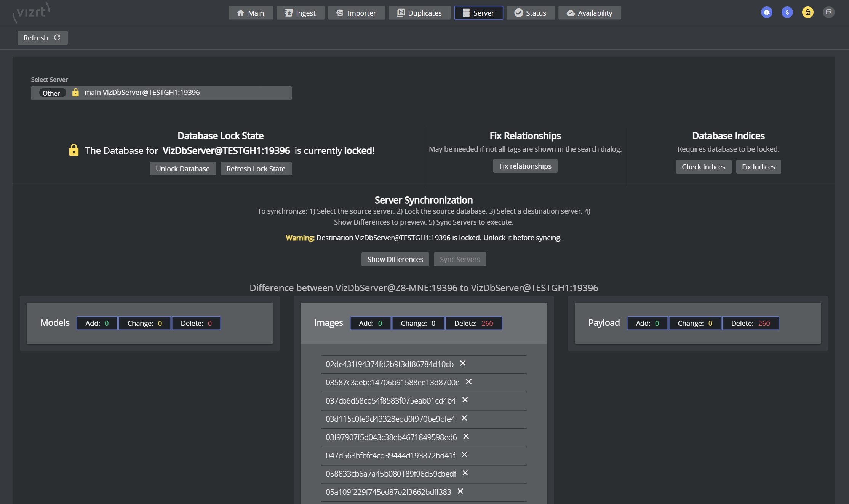Go to the Duplicates tab
Image resolution: width=849 pixels, height=504 pixels.
[x=419, y=13]
